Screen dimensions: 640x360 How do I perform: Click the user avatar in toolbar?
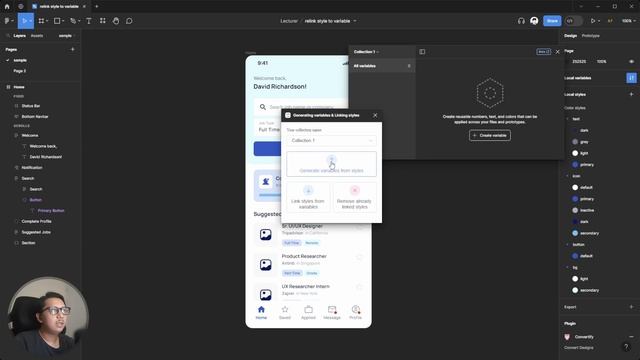click(534, 21)
